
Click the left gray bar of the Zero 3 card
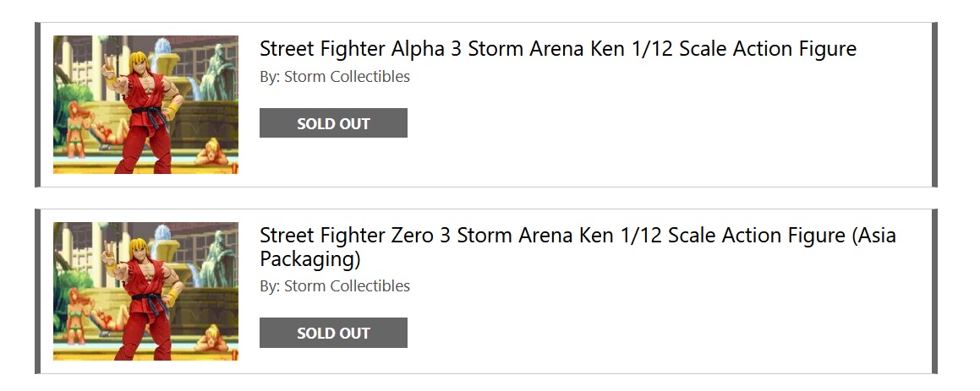coord(37,291)
